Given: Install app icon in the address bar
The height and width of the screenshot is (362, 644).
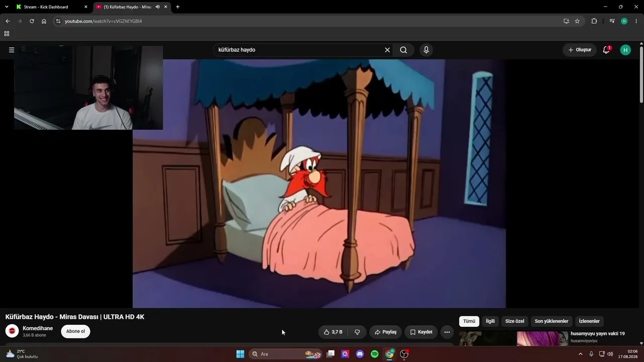Looking at the screenshot, I should pyautogui.click(x=566, y=21).
